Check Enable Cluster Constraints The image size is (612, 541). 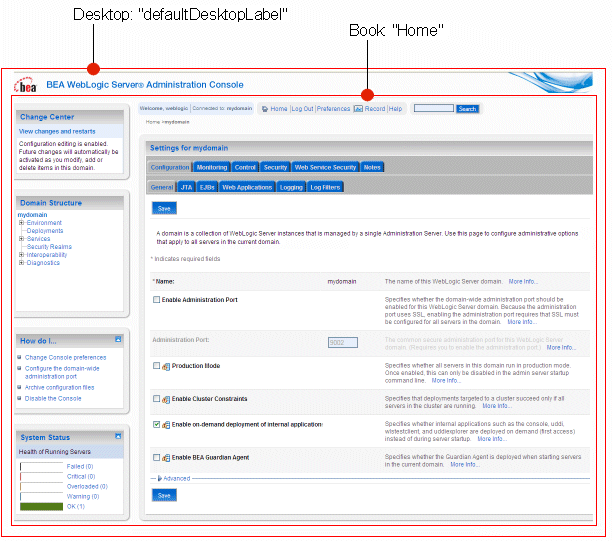[x=157, y=399]
